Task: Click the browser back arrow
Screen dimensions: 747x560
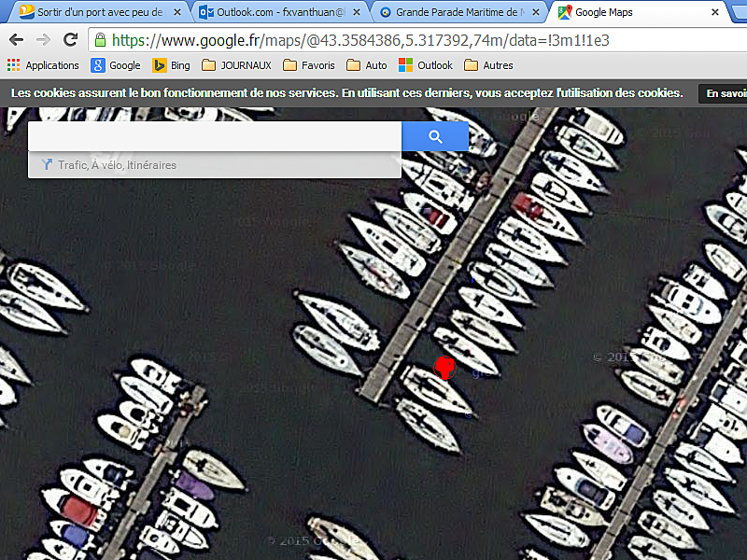Action: click(x=16, y=40)
